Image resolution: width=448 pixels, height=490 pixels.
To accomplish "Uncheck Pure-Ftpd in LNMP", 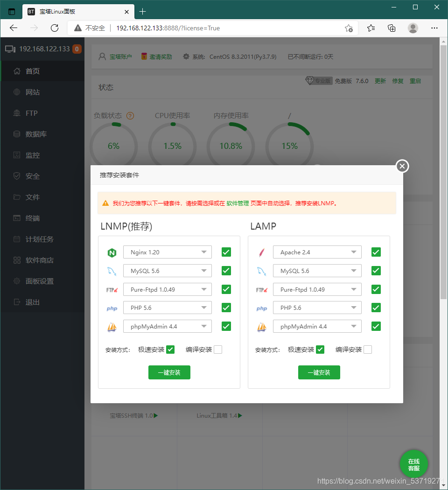I will (x=226, y=289).
